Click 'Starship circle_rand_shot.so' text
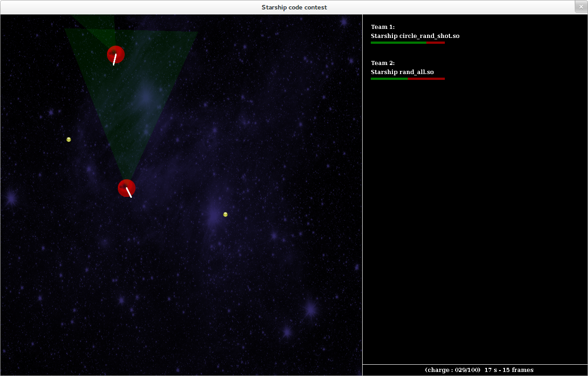 coord(415,36)
